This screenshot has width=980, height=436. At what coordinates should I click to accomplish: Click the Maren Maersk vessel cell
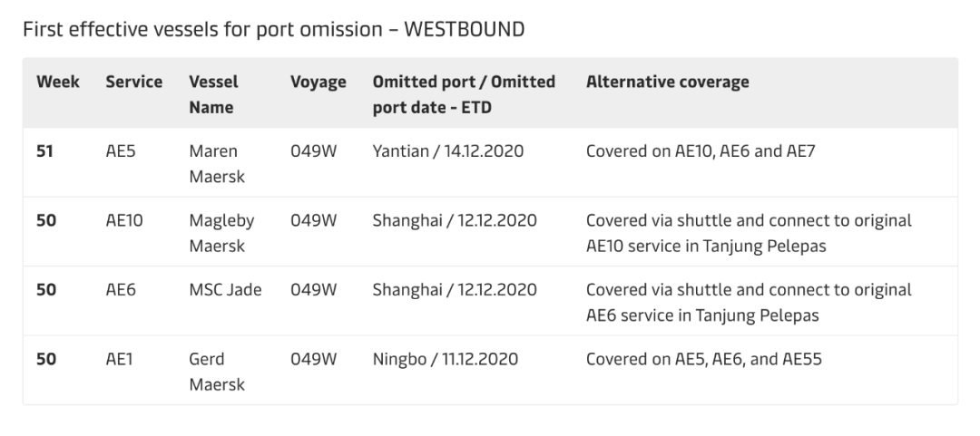(213, 163)
